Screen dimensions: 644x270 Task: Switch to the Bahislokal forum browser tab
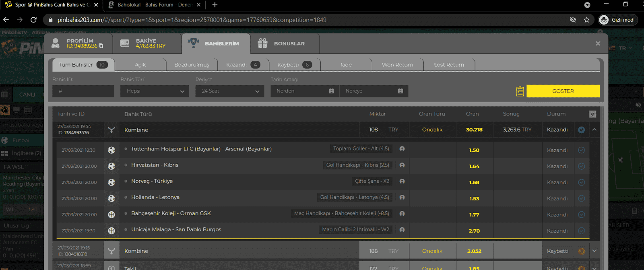tap(154, 5)
